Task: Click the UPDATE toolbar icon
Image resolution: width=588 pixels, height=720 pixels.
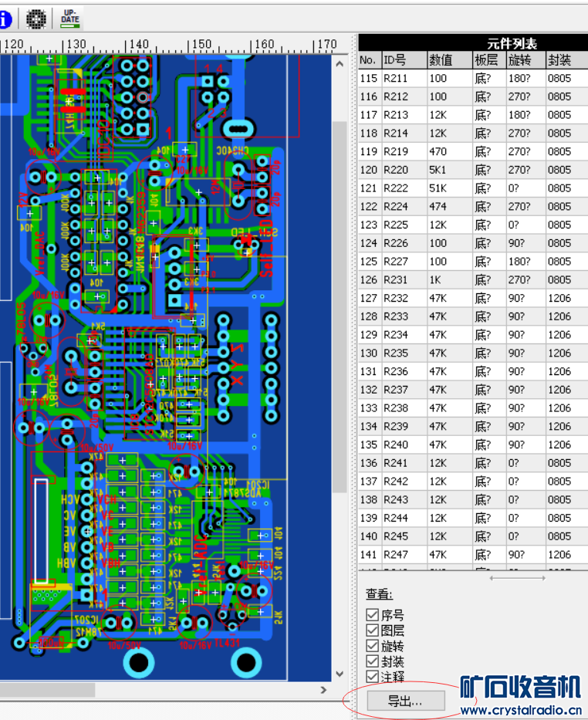Action: 69,19
